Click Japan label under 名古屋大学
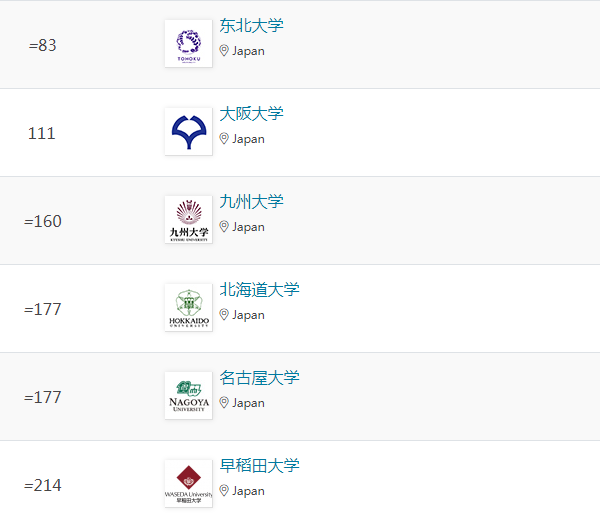Image resolution: width=600 pixels, height=526 pixels. pyautogui.click(x=248, y=403)
